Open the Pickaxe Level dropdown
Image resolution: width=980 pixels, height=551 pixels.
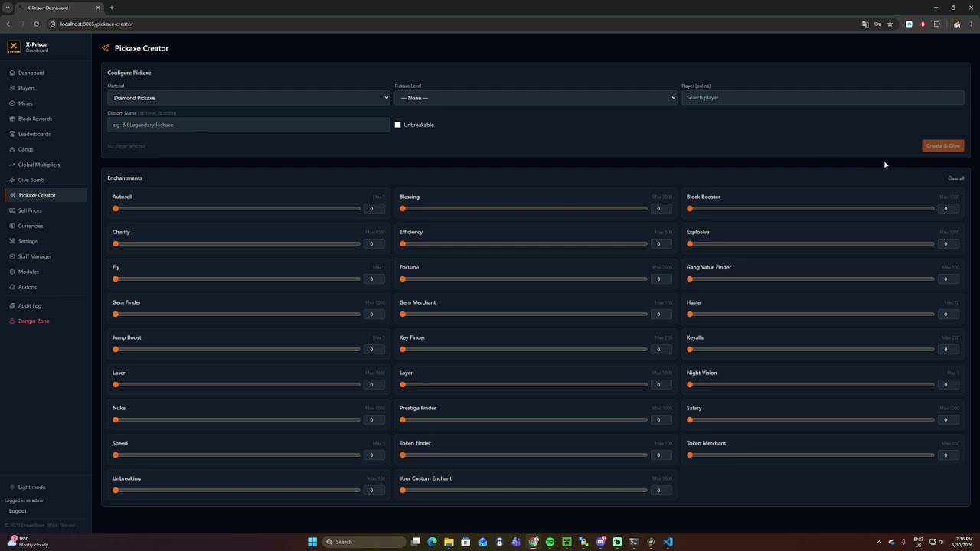536,98
